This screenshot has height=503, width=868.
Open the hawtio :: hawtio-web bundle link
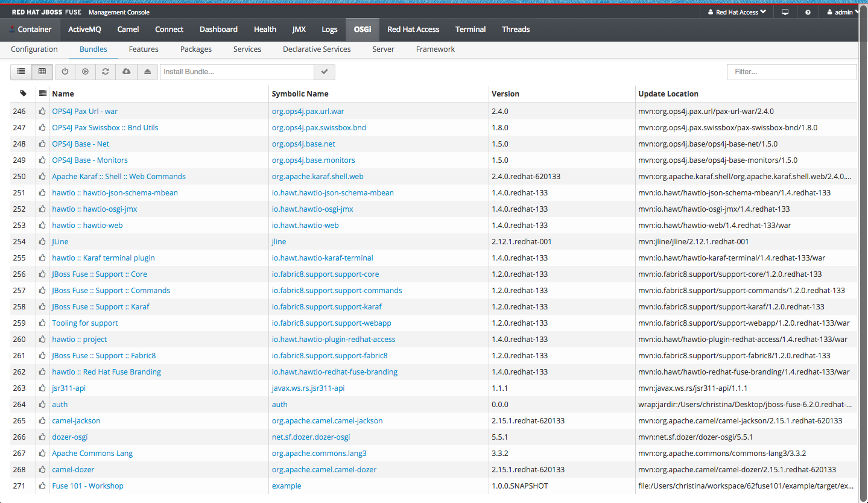click(87, 226)
